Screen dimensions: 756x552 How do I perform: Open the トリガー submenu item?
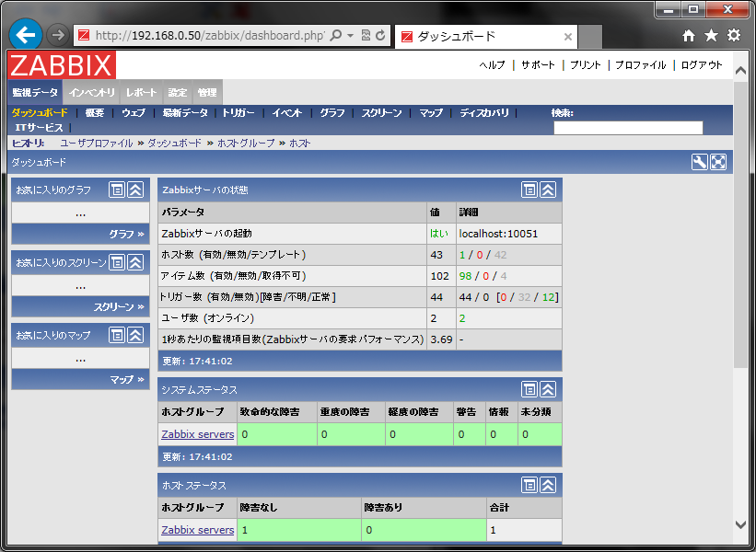pos(238,113)
